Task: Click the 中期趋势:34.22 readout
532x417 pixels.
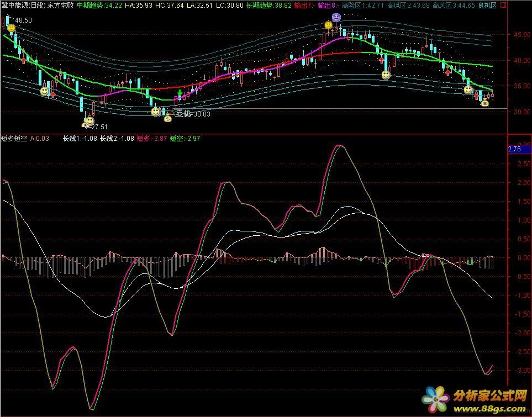Action: point(99,6)
